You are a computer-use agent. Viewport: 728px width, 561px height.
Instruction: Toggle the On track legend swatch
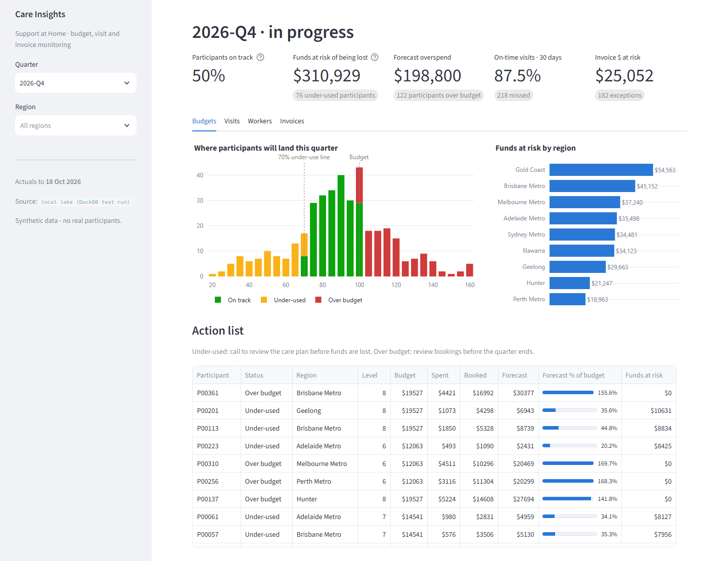[218, 300]
